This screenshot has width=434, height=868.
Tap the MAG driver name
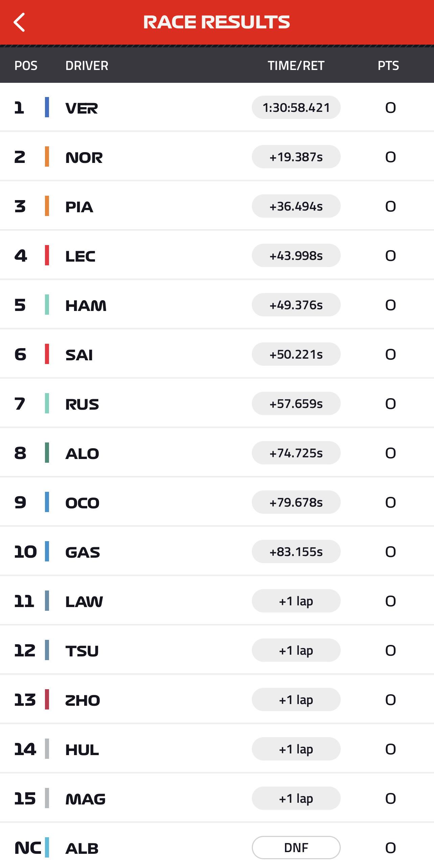[85, 799]
